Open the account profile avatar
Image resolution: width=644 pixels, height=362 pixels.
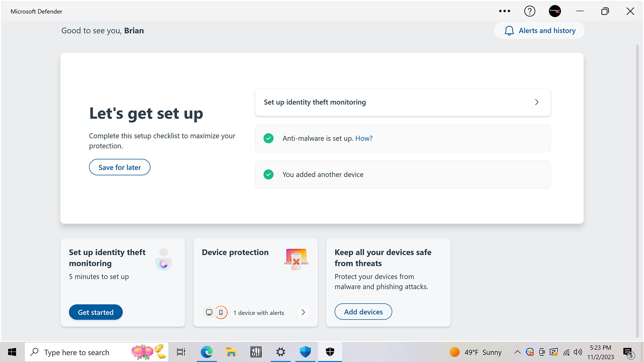click(x=554, y=11)
